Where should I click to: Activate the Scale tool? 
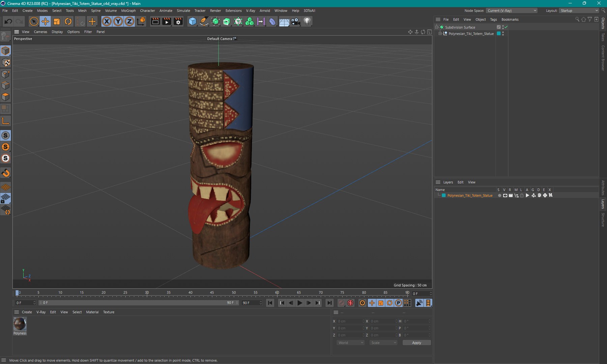(57, 22)
